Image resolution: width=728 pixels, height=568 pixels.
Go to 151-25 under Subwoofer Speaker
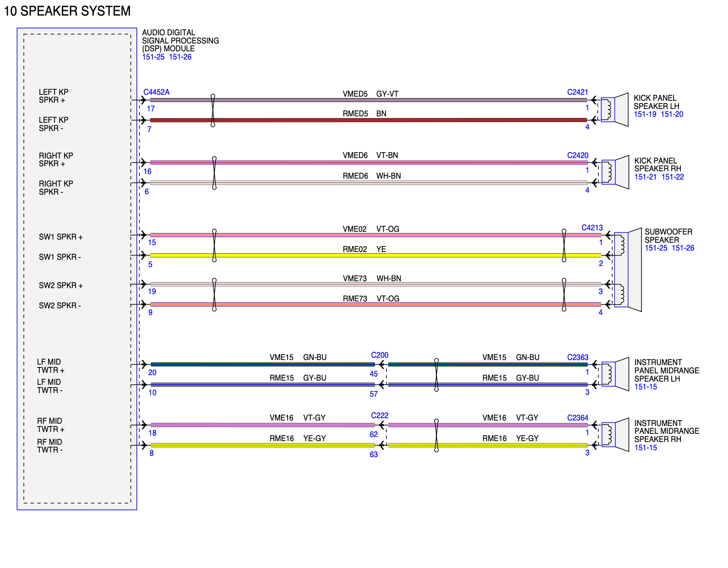656,248
